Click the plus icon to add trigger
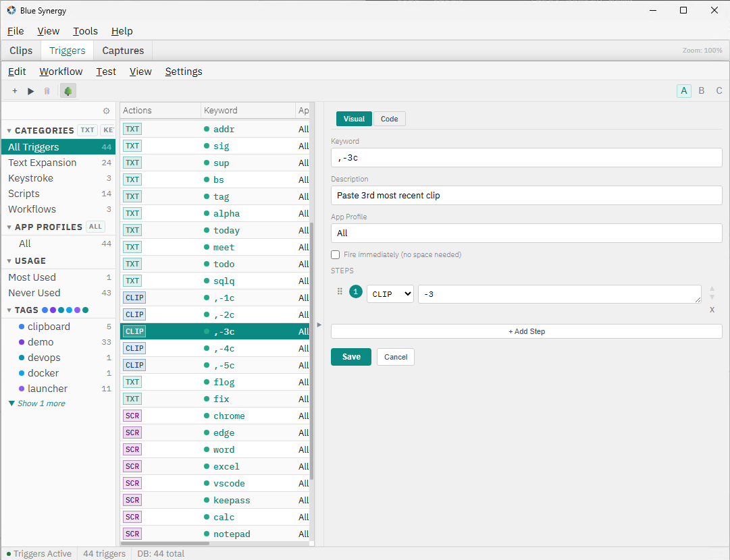The width and height of the screenshot is (730, 560). click(15, 91)
